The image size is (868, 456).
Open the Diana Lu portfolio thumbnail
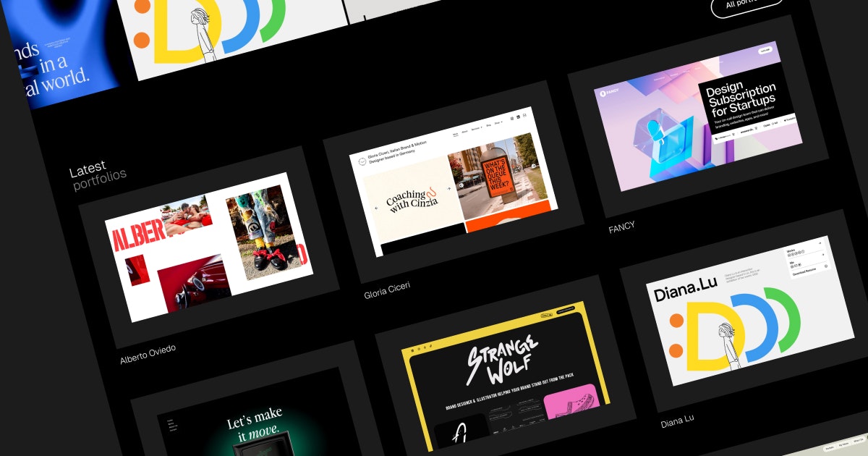pos(749,311)
